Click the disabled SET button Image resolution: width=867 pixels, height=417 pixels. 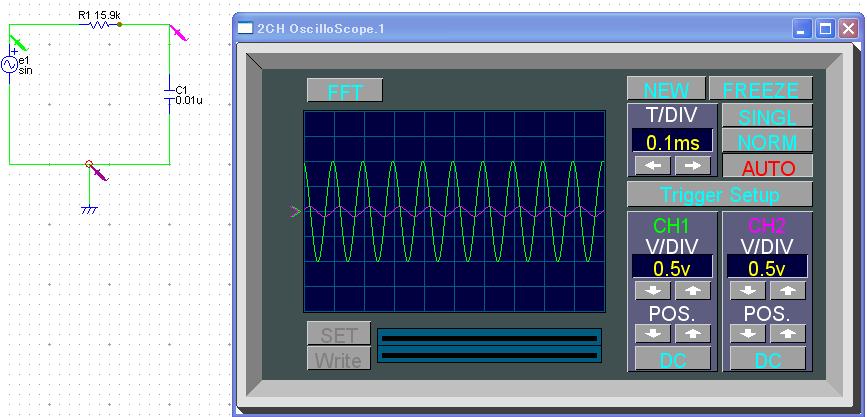point(339,334)
